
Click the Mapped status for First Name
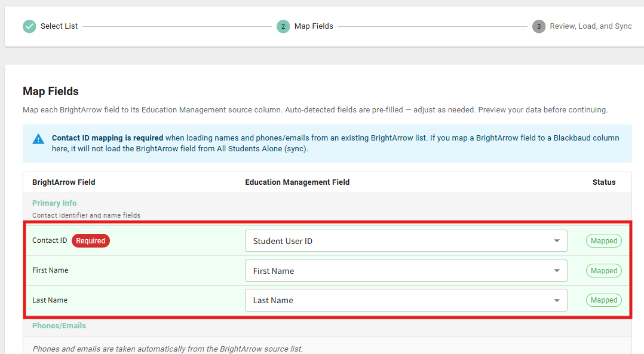604,270
